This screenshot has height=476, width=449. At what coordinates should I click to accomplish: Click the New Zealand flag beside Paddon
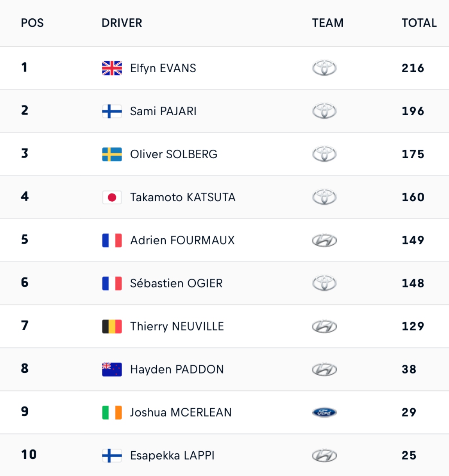coord(112,369)
